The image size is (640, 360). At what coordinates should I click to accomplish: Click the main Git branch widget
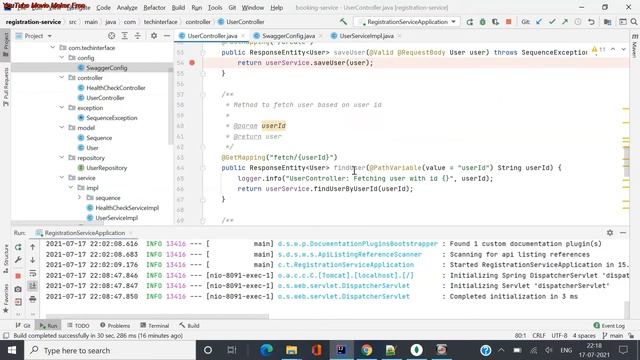coord(613,336)
